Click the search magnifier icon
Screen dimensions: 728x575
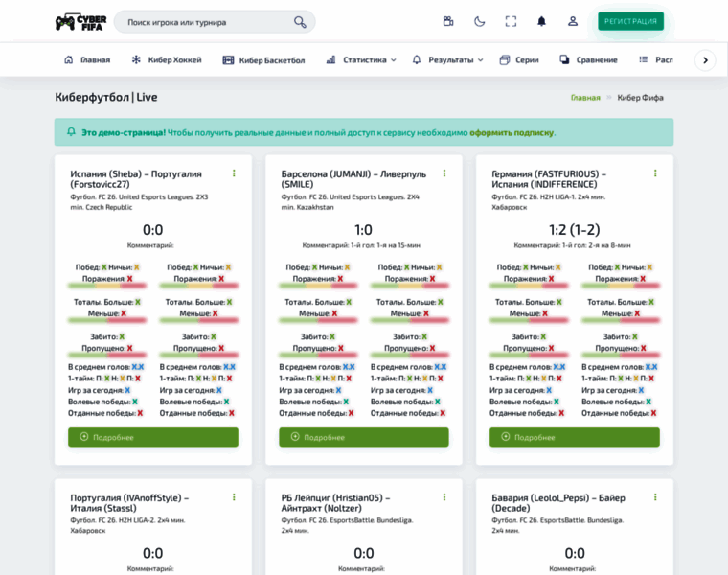click(x=300, y=22)
